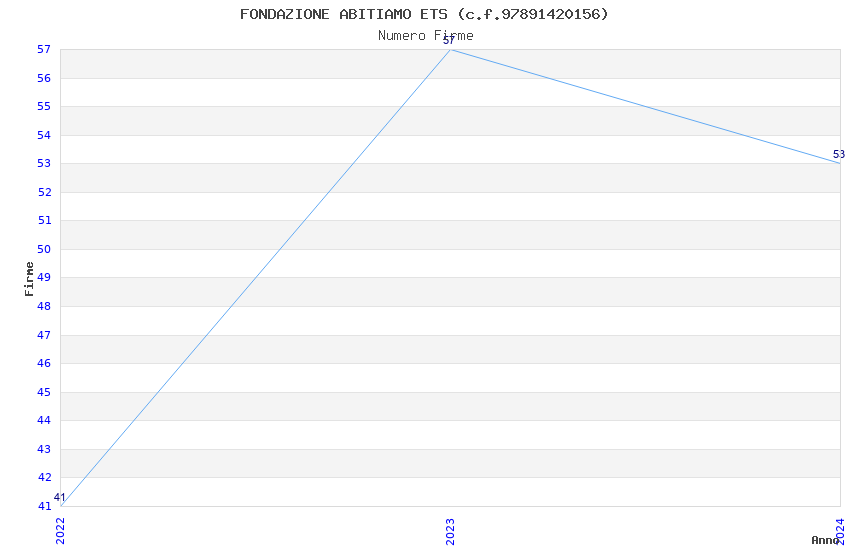The width and height of the screenshot is (850, 550).
Task: Click the y-axis tick label 42
Action: pos(44,477)
